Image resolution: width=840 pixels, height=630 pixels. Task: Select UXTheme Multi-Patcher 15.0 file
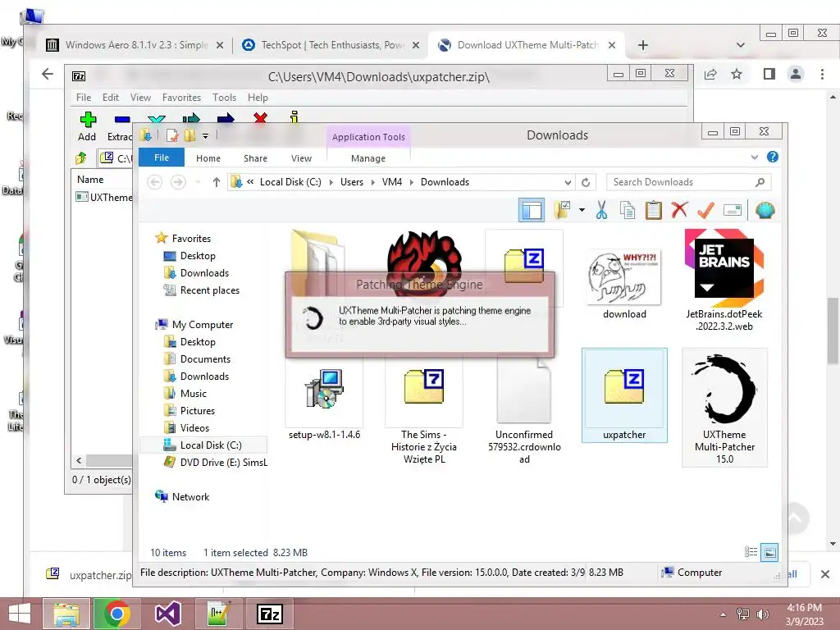(724, 407)
